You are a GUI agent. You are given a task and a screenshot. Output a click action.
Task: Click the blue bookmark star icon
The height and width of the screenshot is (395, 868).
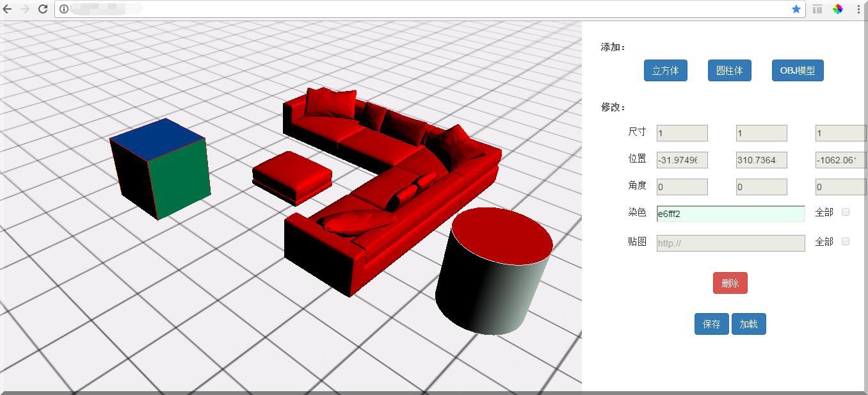pyautogui.click(x=796, y=9)
